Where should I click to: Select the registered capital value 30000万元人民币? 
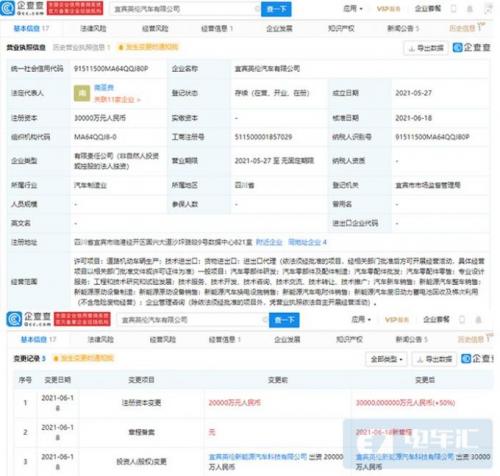click(x=100, y=118)
